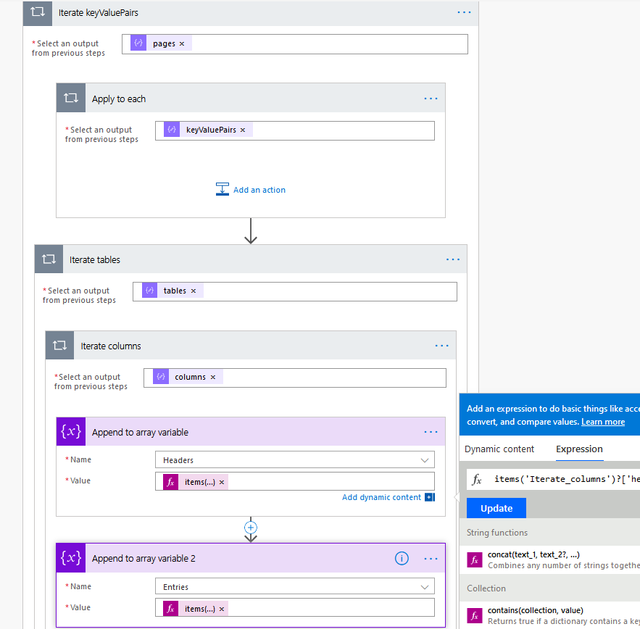Screen dimensions: 640x629
Task: Remove the pages token
Action: click(x=182, y=44)
